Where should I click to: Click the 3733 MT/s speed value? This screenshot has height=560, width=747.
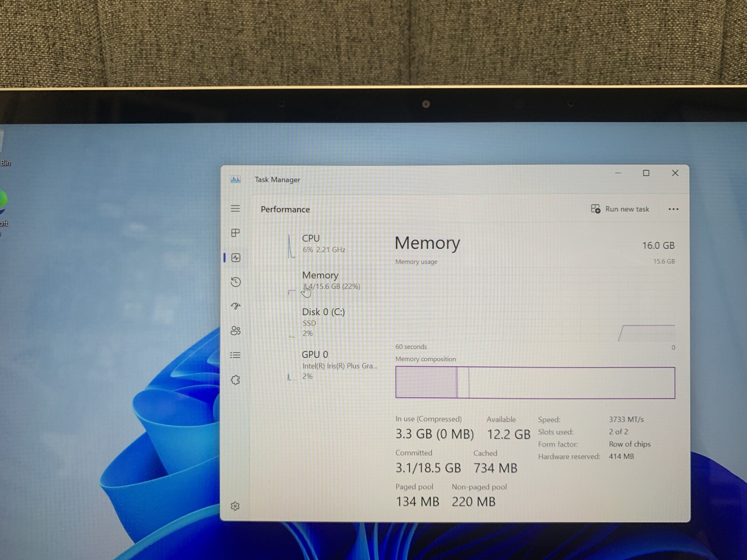pyautogui.click(x=626, y=420)
